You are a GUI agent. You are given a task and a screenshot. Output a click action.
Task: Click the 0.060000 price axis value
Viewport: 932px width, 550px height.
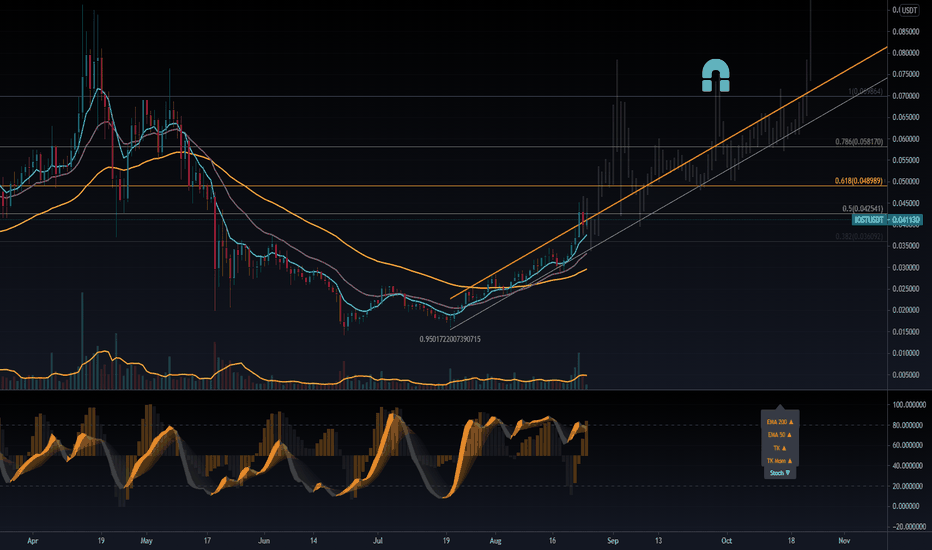tap(905, 139)
